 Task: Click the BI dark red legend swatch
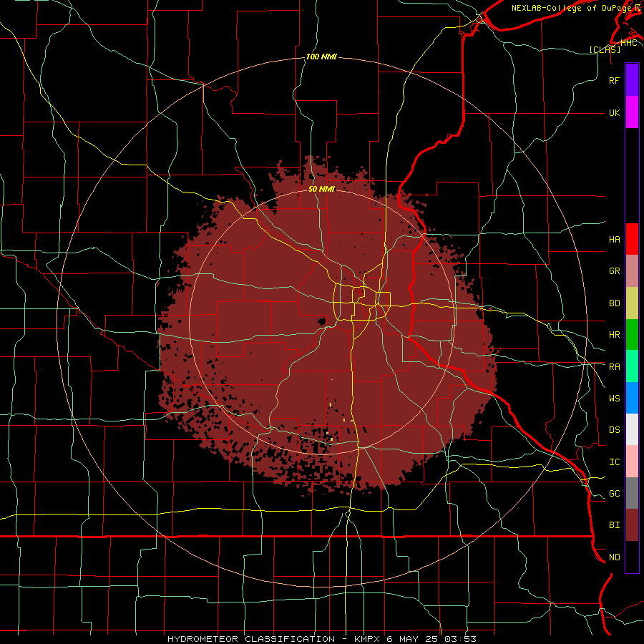click(632, 525)
